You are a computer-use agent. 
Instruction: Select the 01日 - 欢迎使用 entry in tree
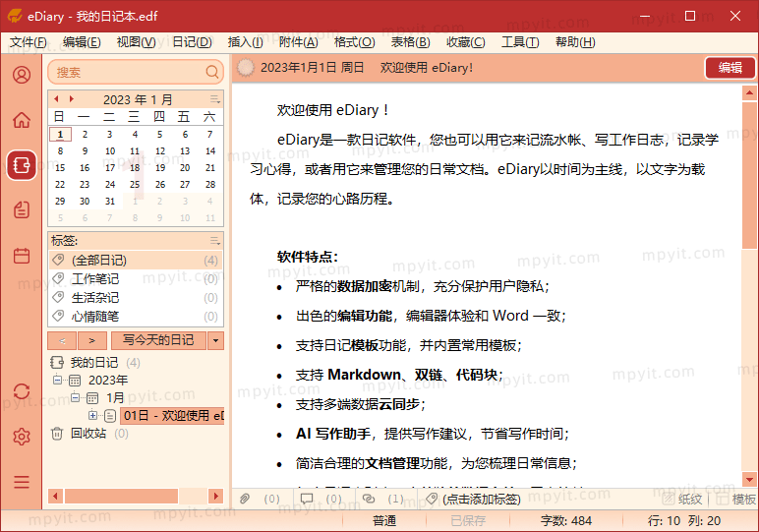click(172, 415)
